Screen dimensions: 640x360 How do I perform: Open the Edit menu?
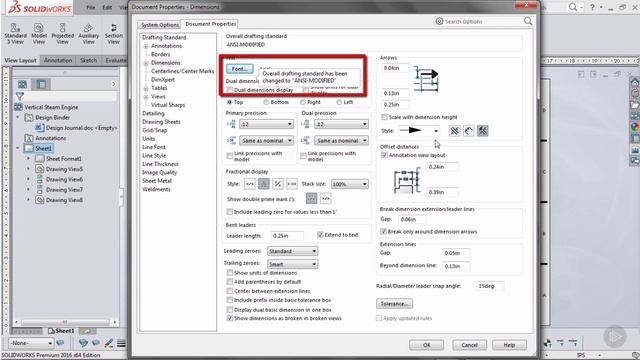pos(107,7)
